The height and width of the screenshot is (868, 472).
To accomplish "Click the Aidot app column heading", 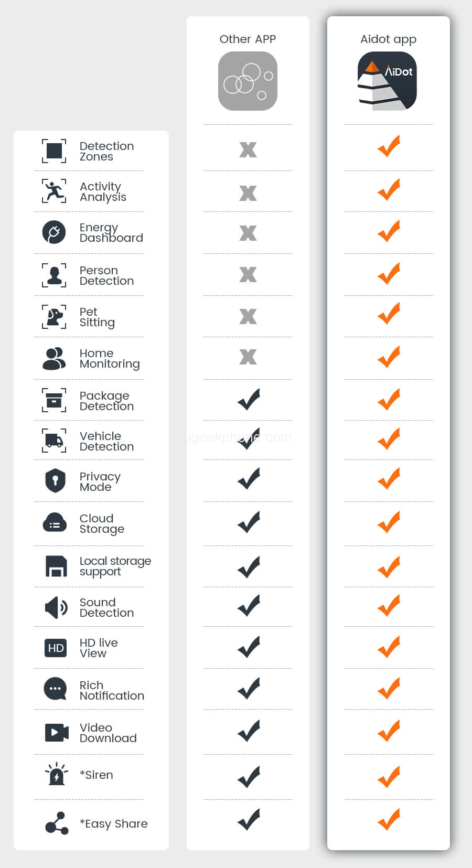I will pos(388,39).
